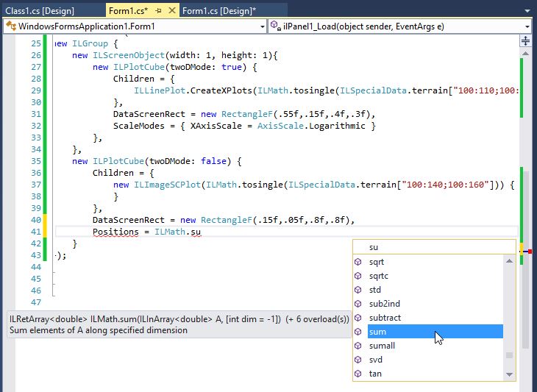Toggle pin on the Form1.cs tab
Viewport: 537px width, 392px height.
[158, 11]
